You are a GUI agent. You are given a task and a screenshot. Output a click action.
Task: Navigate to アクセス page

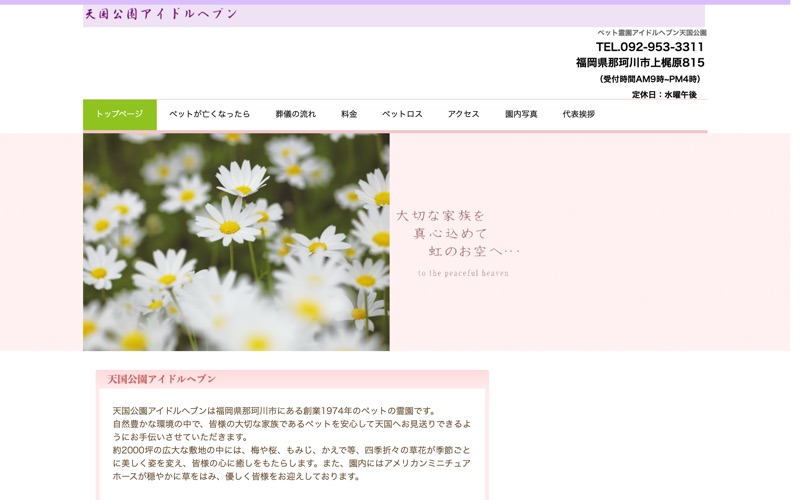(x=463, y=114)
